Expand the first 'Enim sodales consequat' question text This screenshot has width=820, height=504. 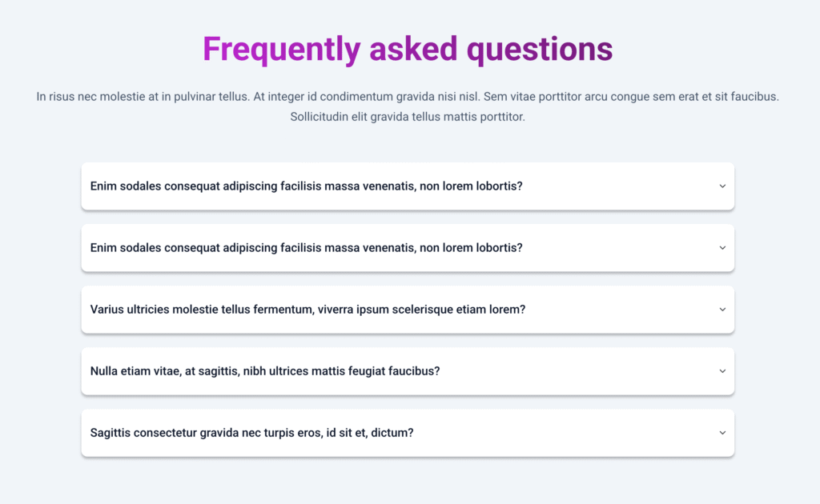(306, 186)
